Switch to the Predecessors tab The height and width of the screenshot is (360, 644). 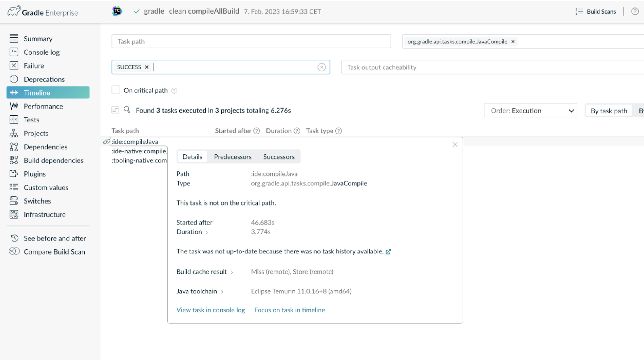coord(233,156)
